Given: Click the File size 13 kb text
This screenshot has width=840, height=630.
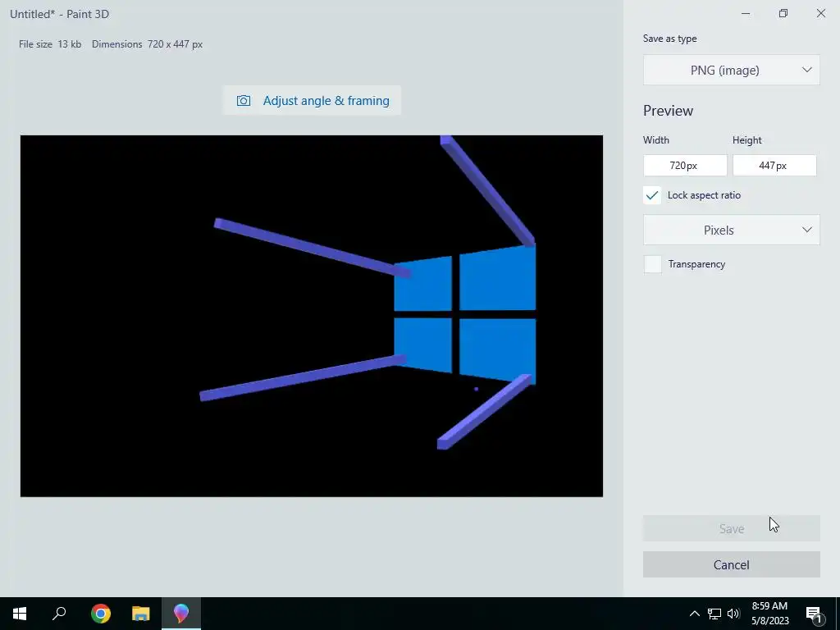Looking at the screenshot, I should 50,44.
